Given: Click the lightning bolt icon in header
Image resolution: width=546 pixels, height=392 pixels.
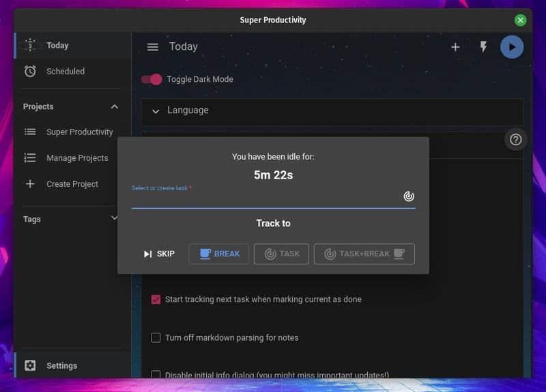Looking at the screenshot, I should point(483,47).
